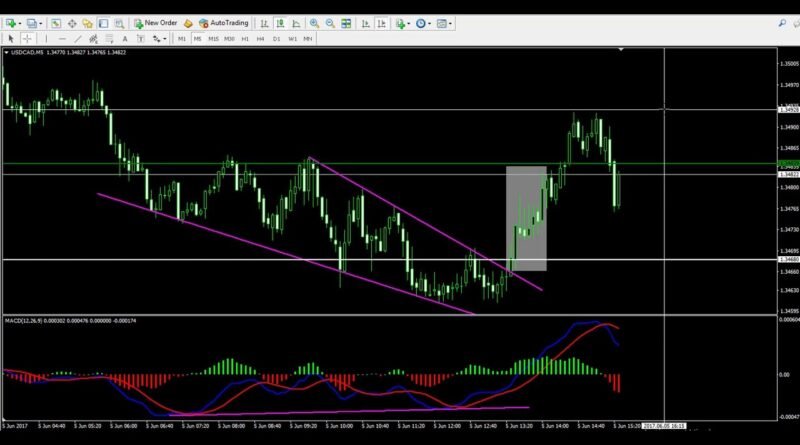Launch MetaEditor from the toolbar
Screen dimensions: 800x445
coord(188,23)
